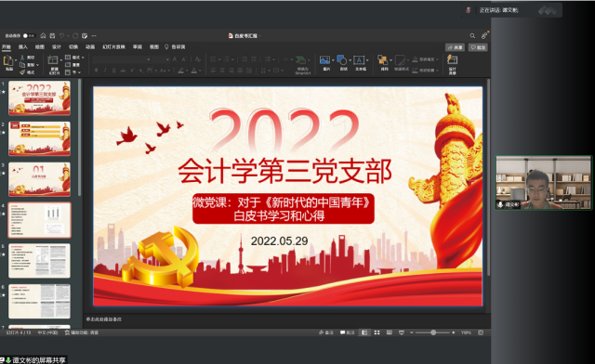Click the Share button
The height and width of the screenshot is (364, 595).
455,47
